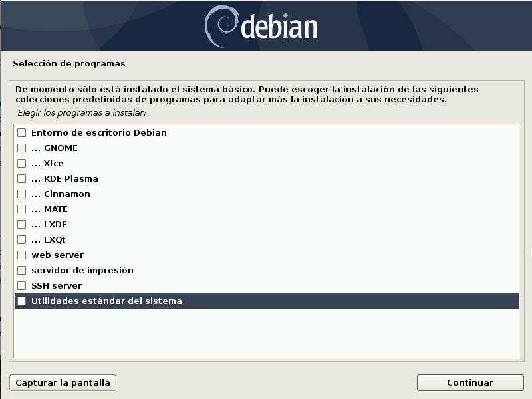Tick the LXQt checkbox
Screen dimensions: 532x399
[22, 239]
